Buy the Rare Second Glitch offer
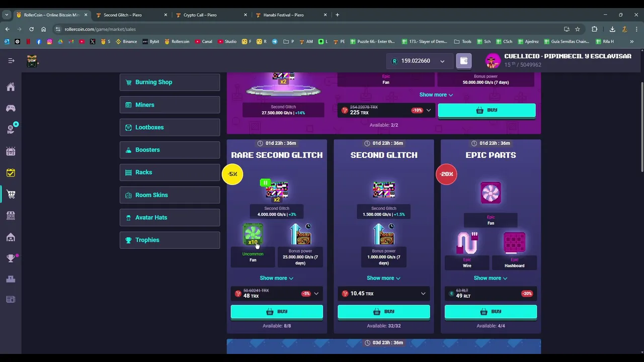 (277, 312)
